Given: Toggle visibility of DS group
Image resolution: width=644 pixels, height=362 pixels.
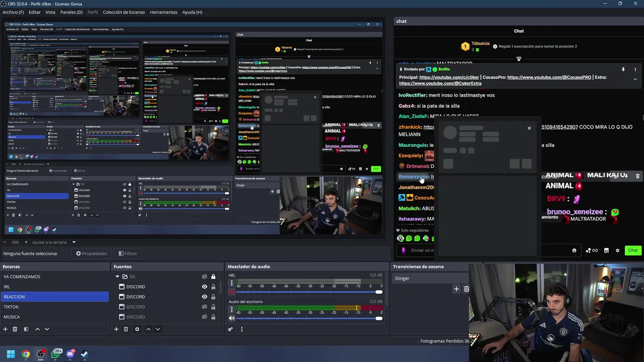Looking at the screenshot, I should [204, 277].
